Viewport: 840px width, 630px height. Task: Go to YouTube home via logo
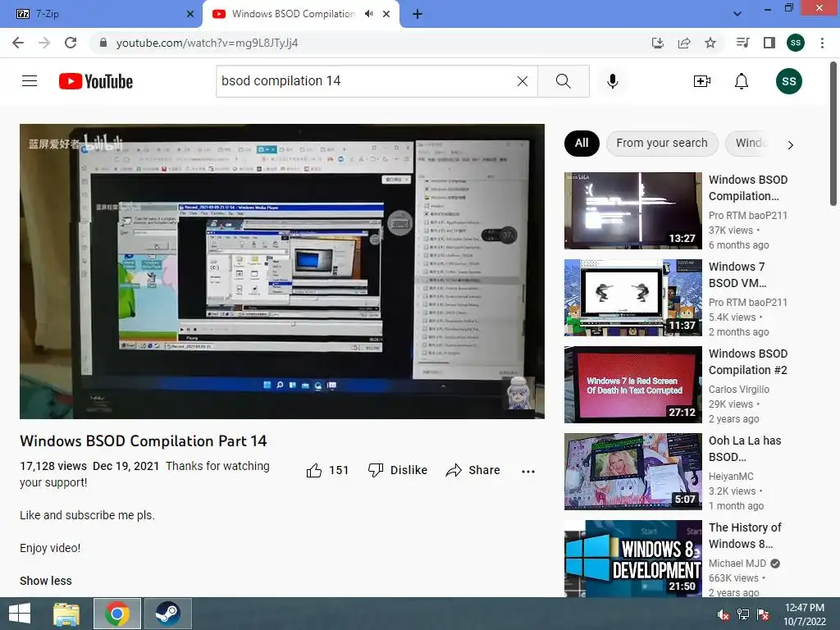96,81
